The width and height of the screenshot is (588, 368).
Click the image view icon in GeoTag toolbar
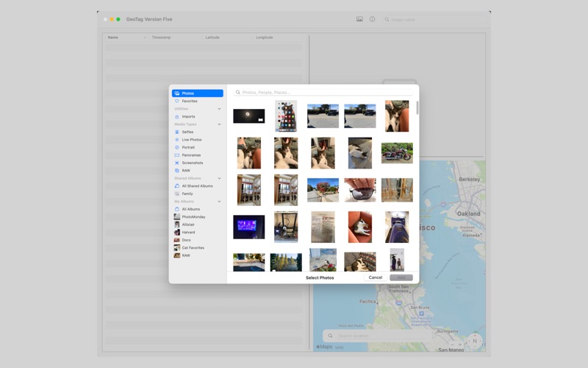359,19
